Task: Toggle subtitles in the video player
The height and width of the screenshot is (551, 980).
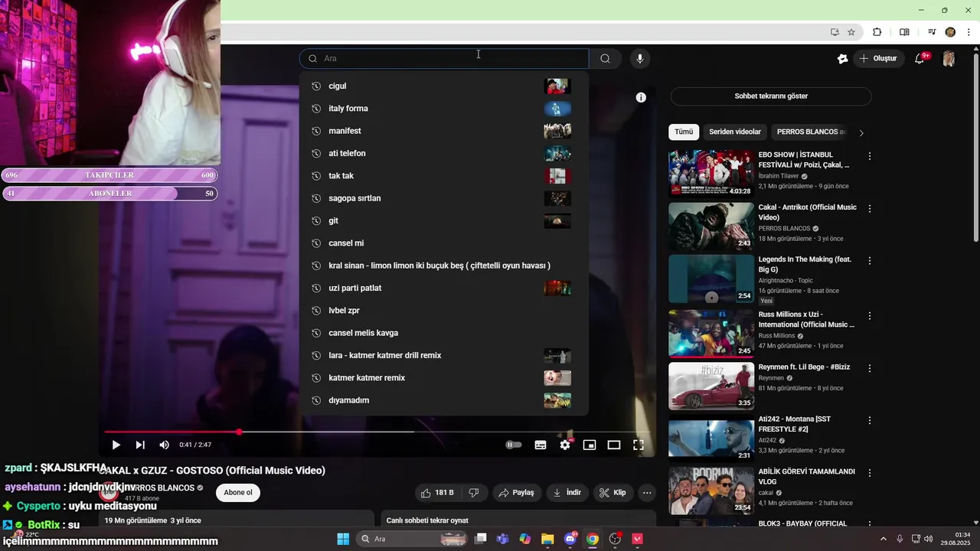Action: pyautogui.click(x=541, y=445)
